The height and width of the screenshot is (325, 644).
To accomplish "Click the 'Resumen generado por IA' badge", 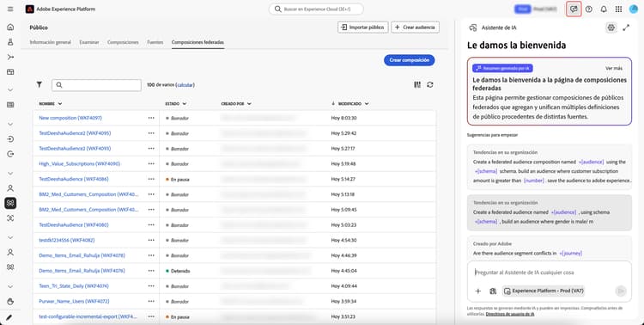I will 502,68.
